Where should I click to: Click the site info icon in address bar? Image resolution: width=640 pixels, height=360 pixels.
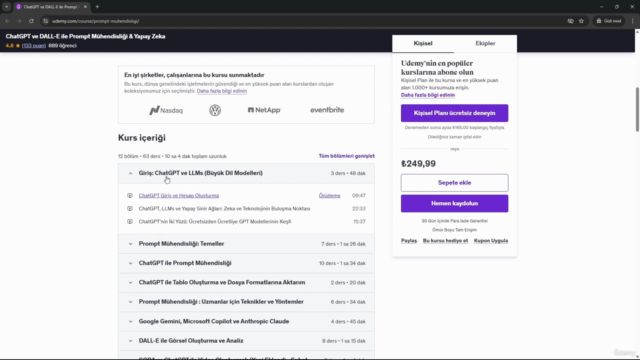(46, 21)
